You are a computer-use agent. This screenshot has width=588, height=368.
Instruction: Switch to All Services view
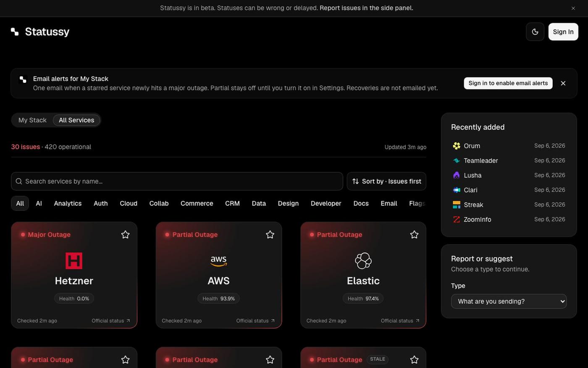(x=76, y=120)
